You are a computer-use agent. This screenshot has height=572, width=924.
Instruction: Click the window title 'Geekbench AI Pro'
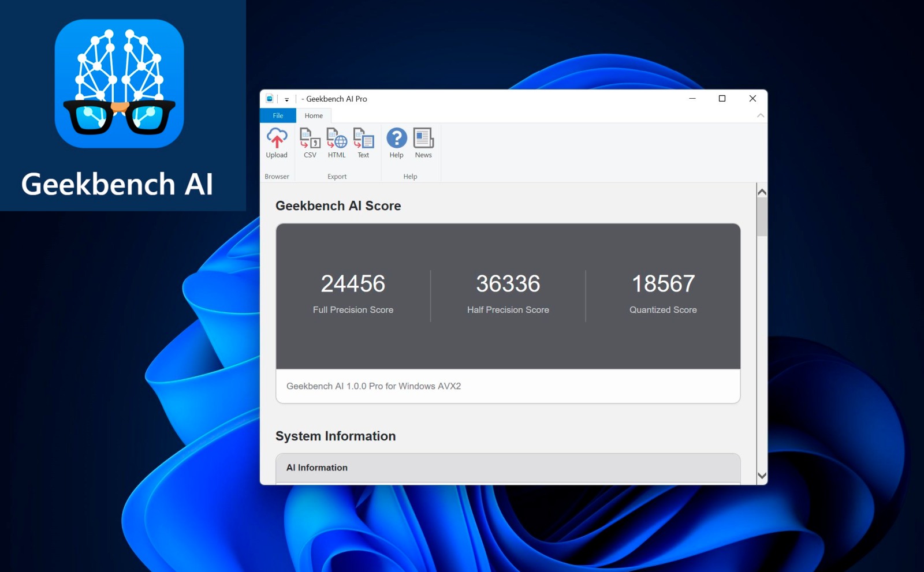click(337, 99)
